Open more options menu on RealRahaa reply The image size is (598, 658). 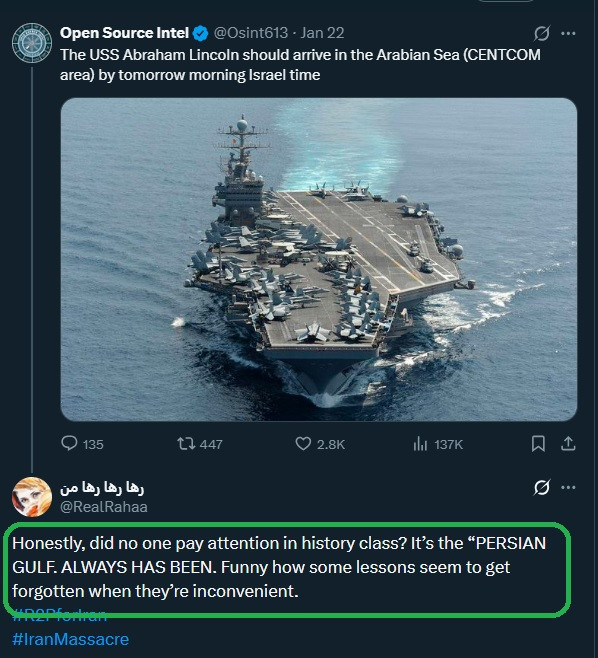pos(568,487)
